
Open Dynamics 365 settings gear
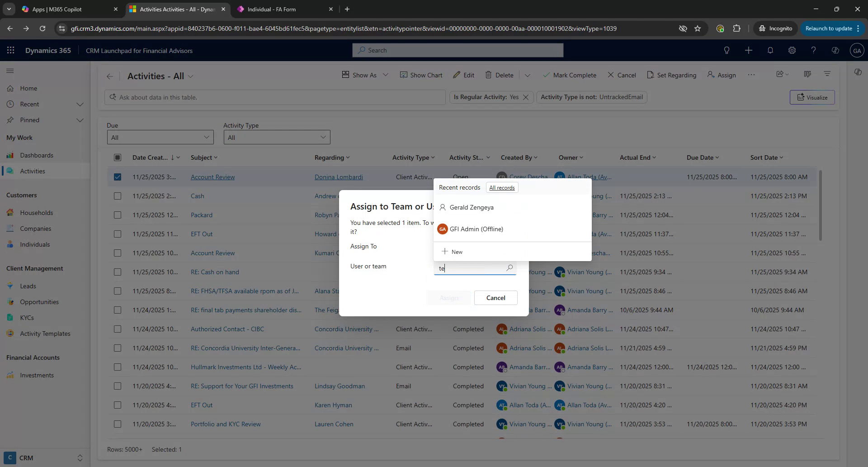coord(792,50)
